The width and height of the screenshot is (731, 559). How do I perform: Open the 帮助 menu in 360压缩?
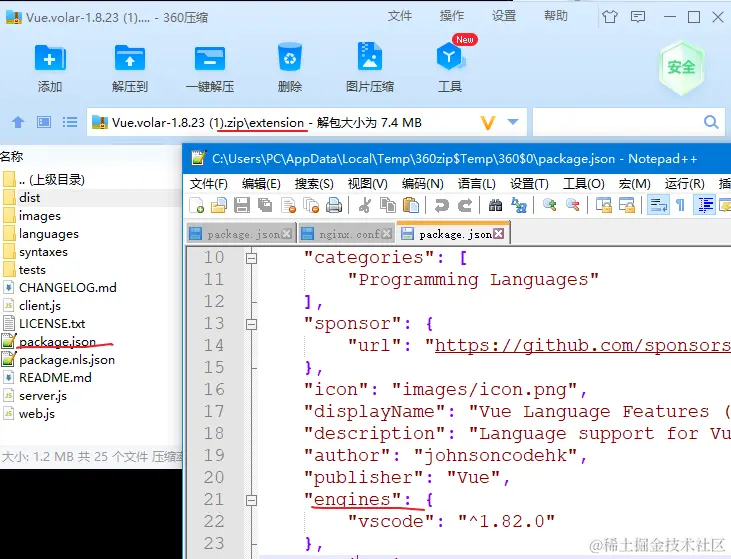pyautogui.click(x=556, y=16)
